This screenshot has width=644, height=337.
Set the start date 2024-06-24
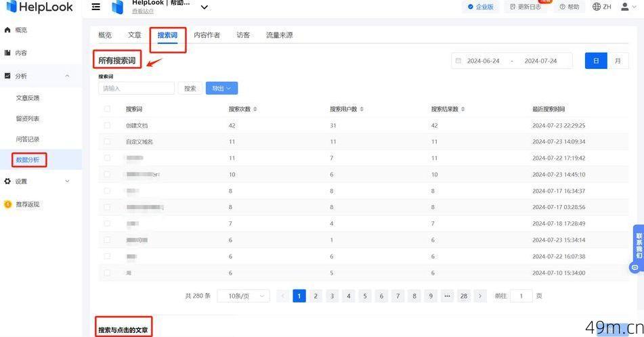tap(483, 61)
